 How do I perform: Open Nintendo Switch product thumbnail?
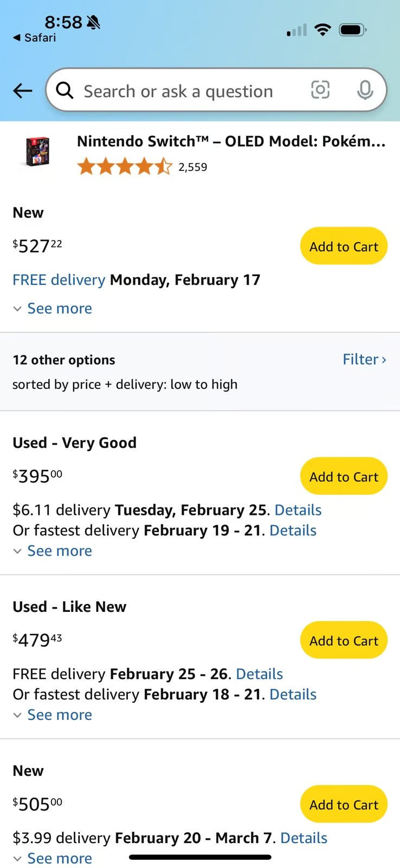[37, 151]
